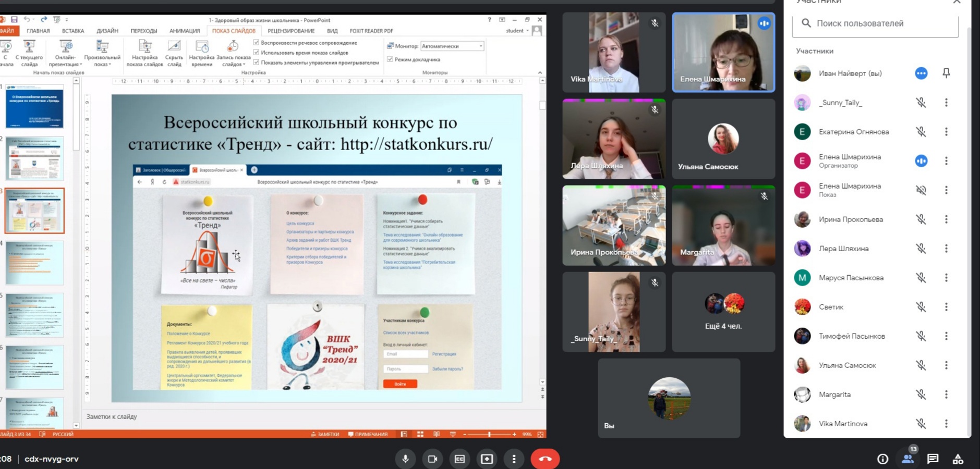Open options menu for Светик
Image resolution: width=980 pixels, height=469 pixels.
pyautogui.click(x=946, y=307)
